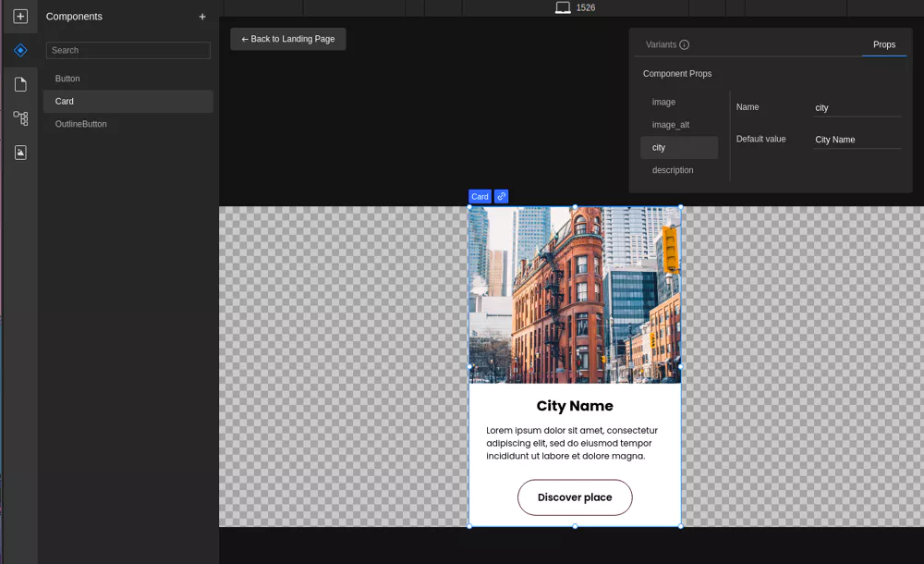Switch to the Variants tab
Screen dimensions: 924x564
661,44
